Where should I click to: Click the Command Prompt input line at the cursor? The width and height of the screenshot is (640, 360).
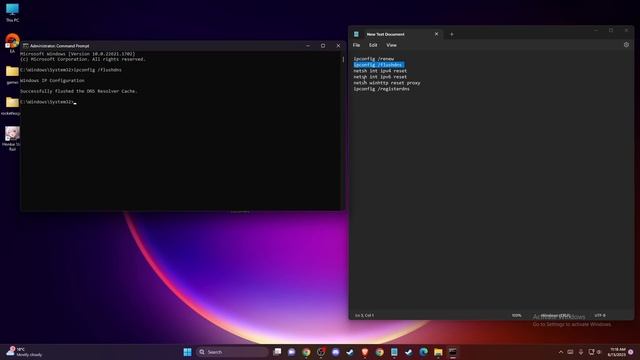(48, 102)
